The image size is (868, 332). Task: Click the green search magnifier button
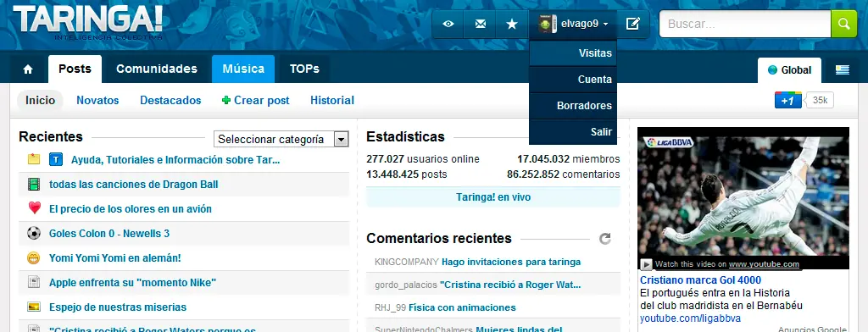tap(843, 24)
